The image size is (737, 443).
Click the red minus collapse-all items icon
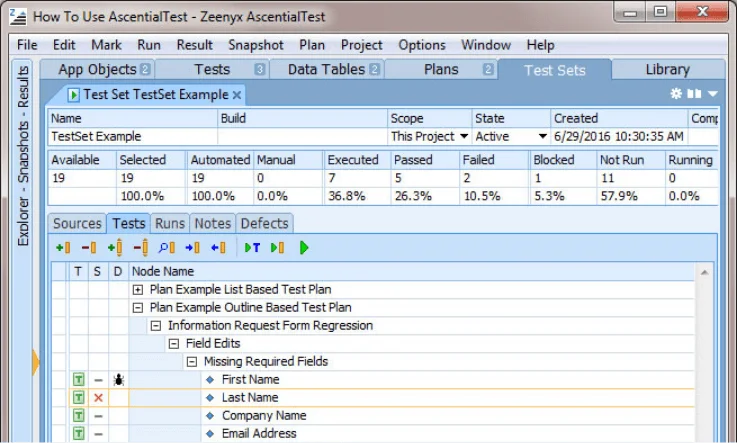tap(141, 248)
